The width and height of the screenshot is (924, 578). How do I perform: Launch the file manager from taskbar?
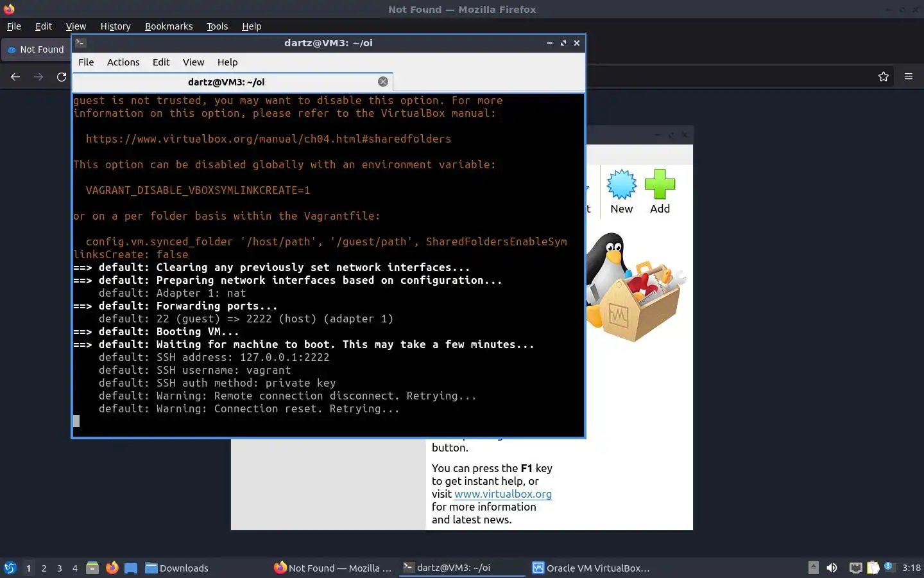pos(92,568)
